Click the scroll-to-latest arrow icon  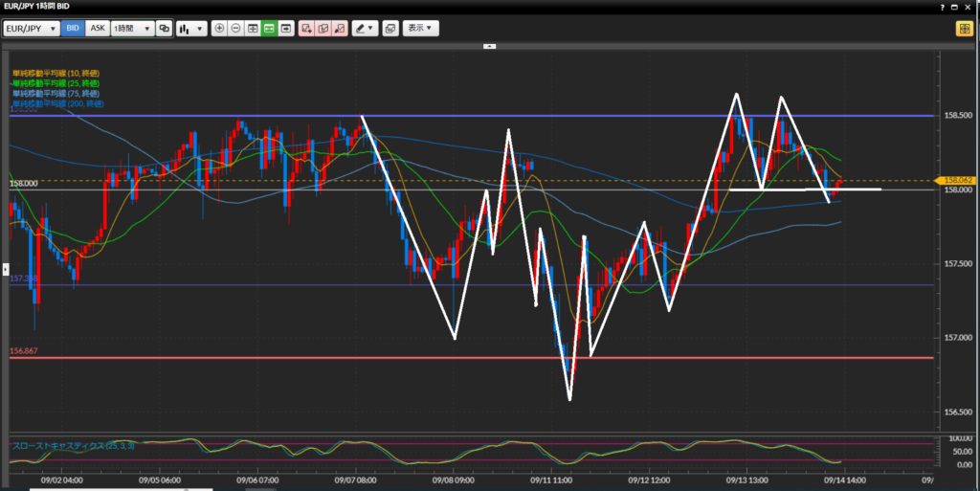click(x=285, y=29)
